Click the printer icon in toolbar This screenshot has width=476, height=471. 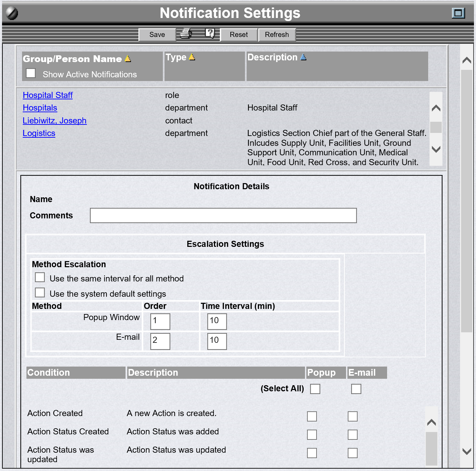(x=186, y=34)
